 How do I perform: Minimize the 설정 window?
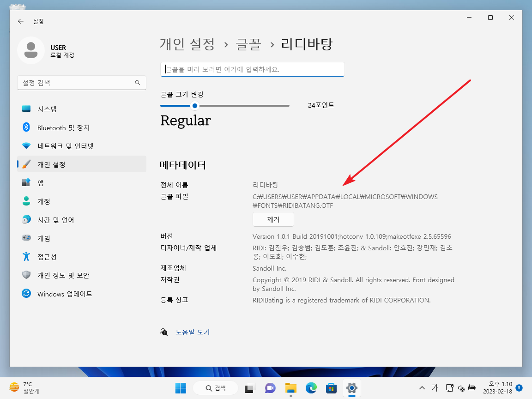pos(469,18)
